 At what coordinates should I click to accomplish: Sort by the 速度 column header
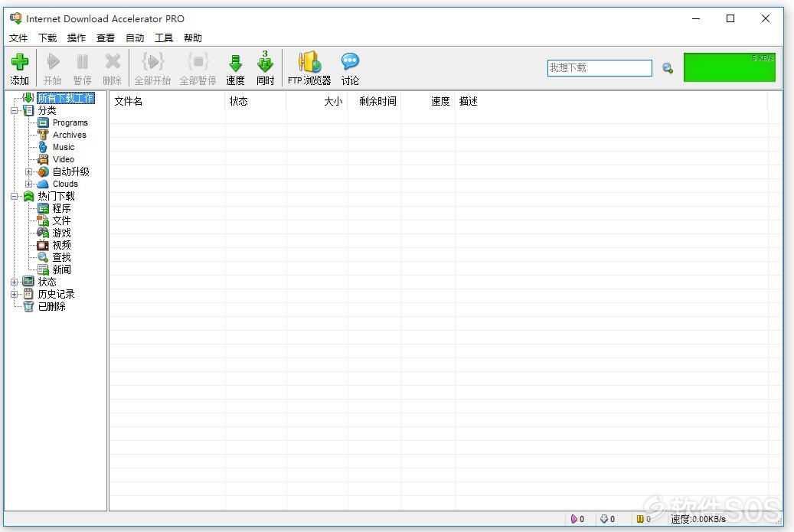[x=428, y=101]
